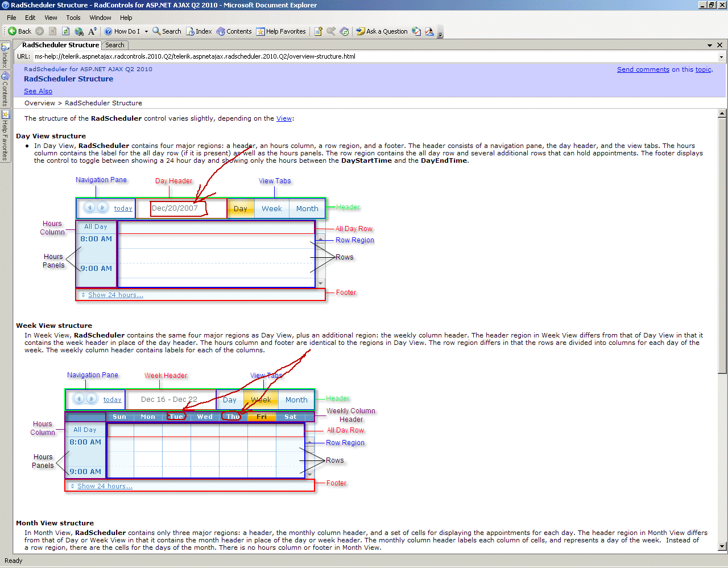The image size is (728, 568).
Task: Open the Contents side panel tab
Action: click(x=5, y=89)
